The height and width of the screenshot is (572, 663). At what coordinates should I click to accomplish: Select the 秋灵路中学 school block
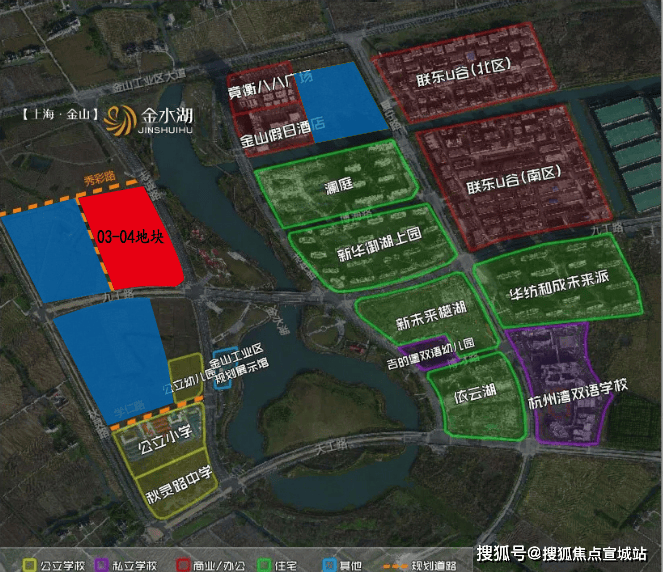tap(178, 486)
